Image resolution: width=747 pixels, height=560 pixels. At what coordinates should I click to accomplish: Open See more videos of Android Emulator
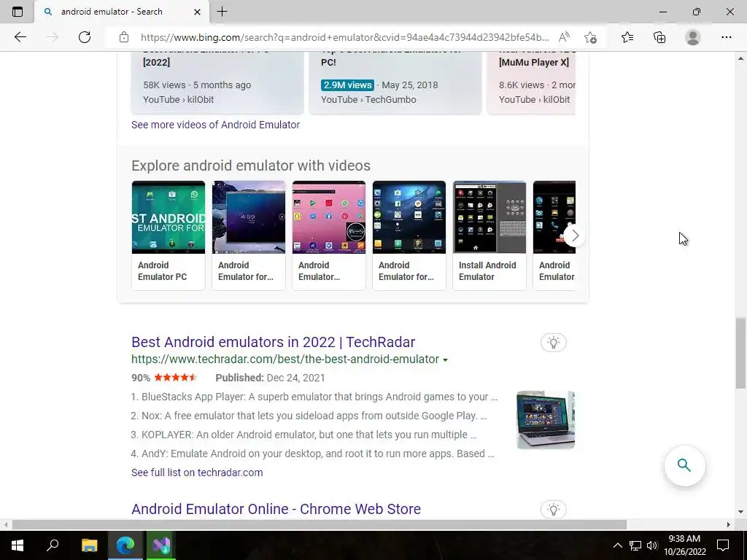click(x=215, y=125)
